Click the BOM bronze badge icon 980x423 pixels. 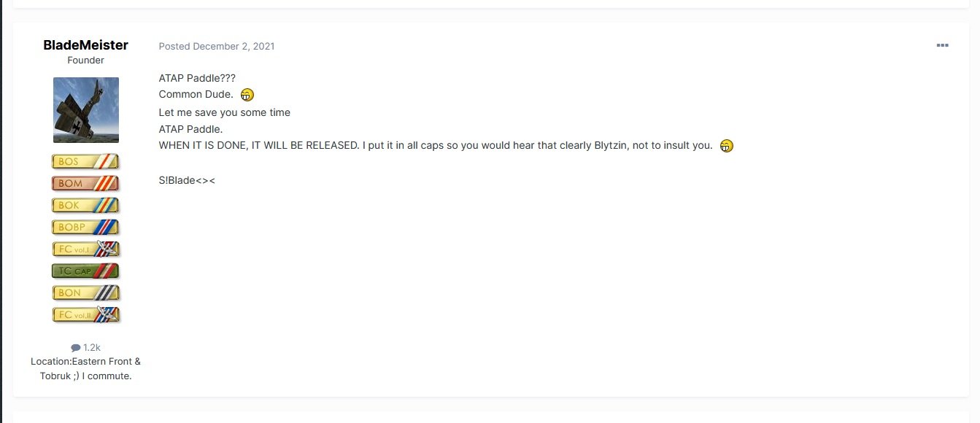(85, 184)
